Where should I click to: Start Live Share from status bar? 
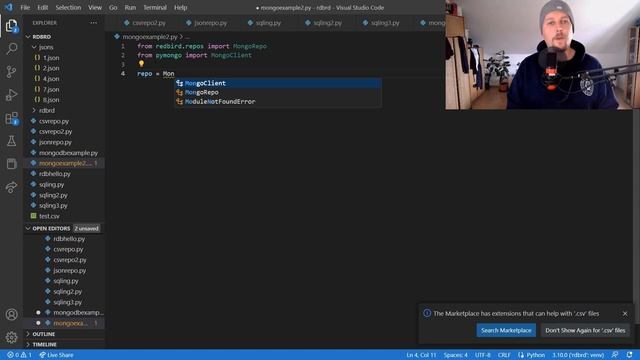pyautogui.click(x=56, y=355)
